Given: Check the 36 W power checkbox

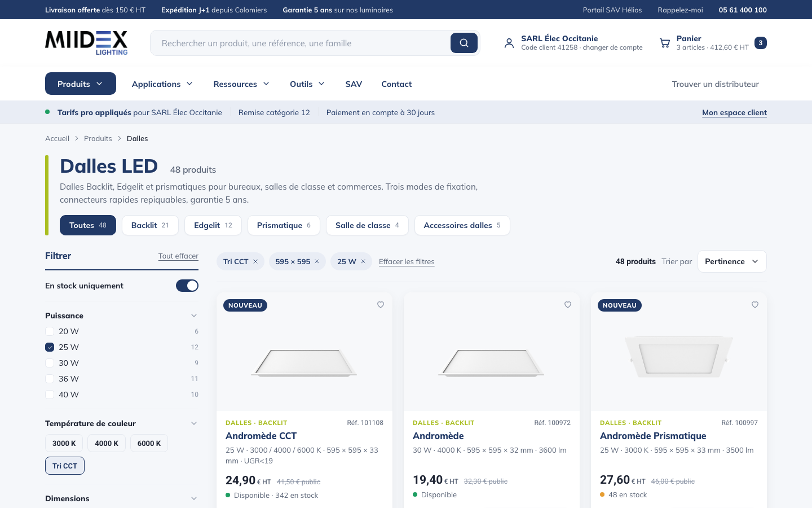Looking at the screenshot, I should point(50,379).
